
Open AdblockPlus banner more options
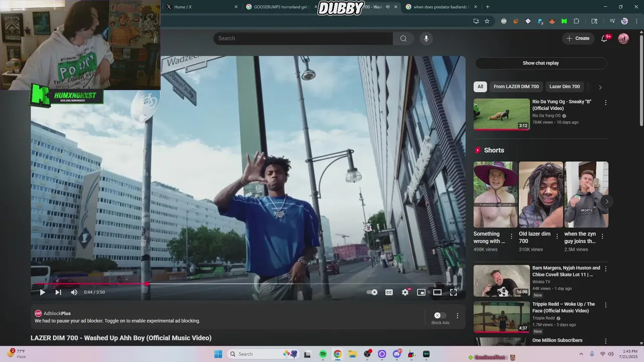(457, 316)
